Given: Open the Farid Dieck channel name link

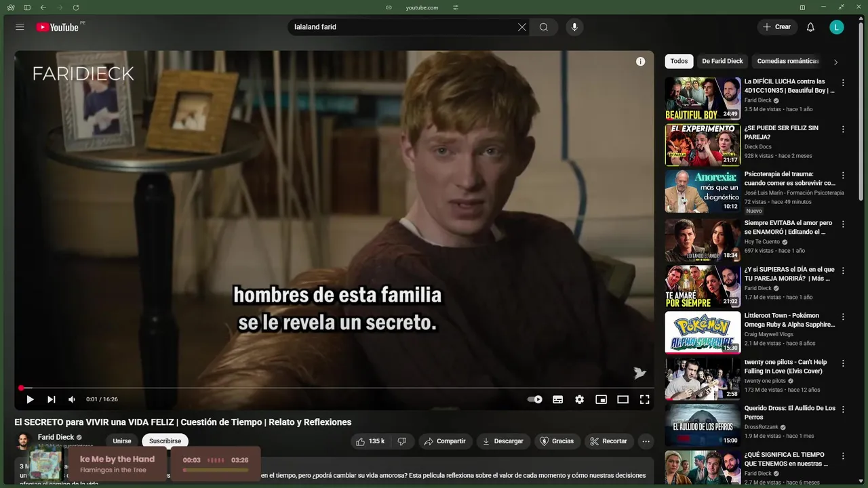Looking at the screenshot, I should (56, 437).
